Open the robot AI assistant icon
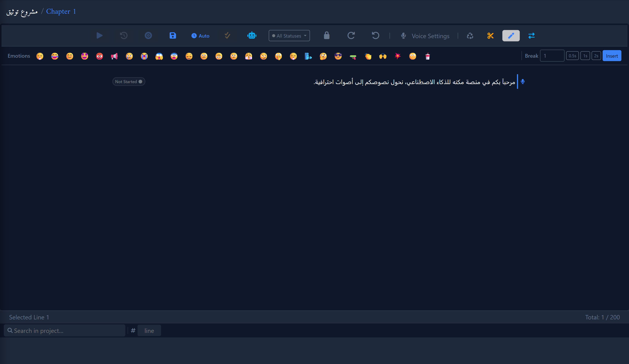Image resolution: width=629 pixels, height=364 pixels. pyautogui.click(x=252, y=36)
